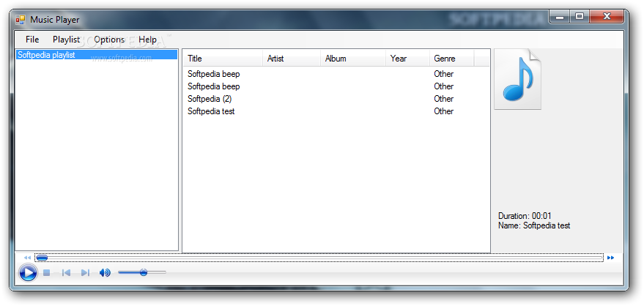644x306 pixels.
Task: Maximize the Music Player window
Action: 579,16
